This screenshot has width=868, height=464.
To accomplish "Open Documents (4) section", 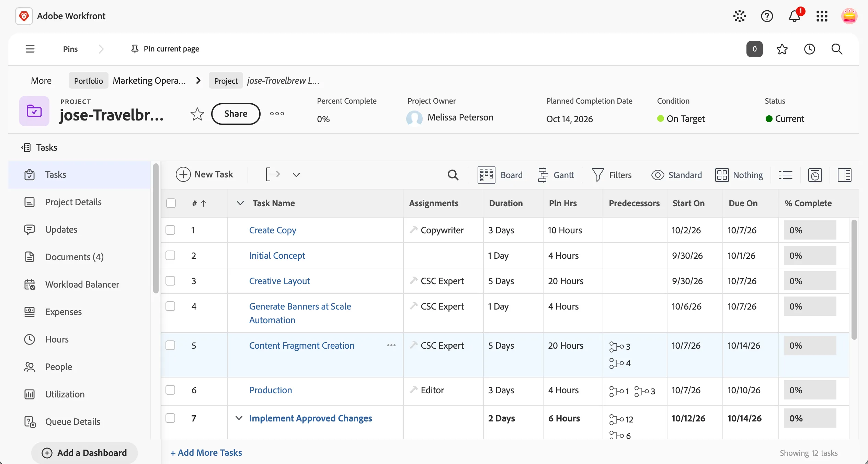I will pyautogui.click(x=80, y=257).
